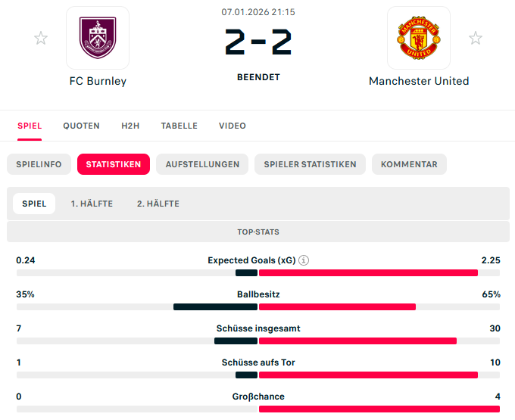Viewport: 515px width, 420px height.
Task: Open the Tabelle tab
Action: pos(179,126)
